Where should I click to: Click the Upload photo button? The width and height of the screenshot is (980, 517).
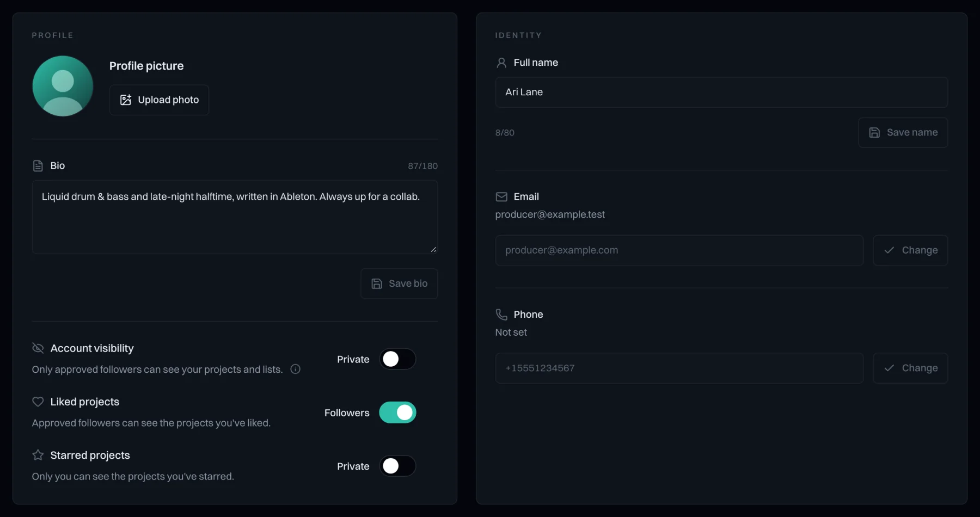click(159, 100)
